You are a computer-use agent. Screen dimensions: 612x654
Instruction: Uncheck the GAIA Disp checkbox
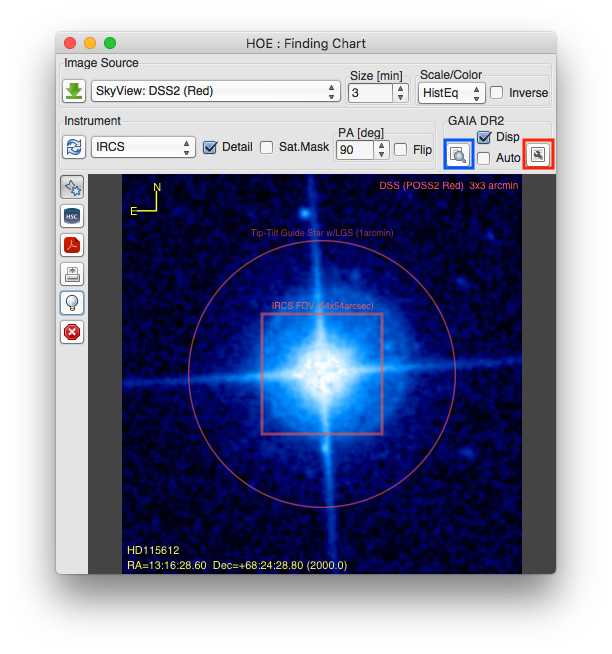pos(484,137)
